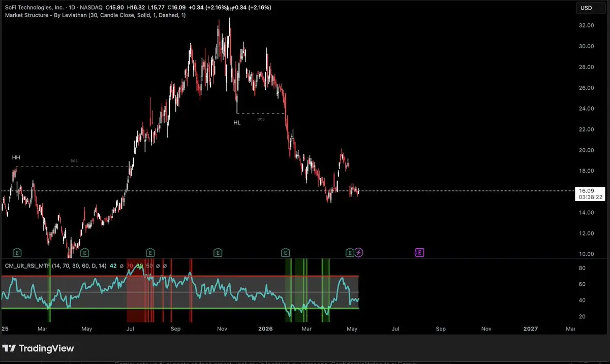Click the RSI axis value 60
Screen dimensions: 610x364
click(x=583, y=284)
